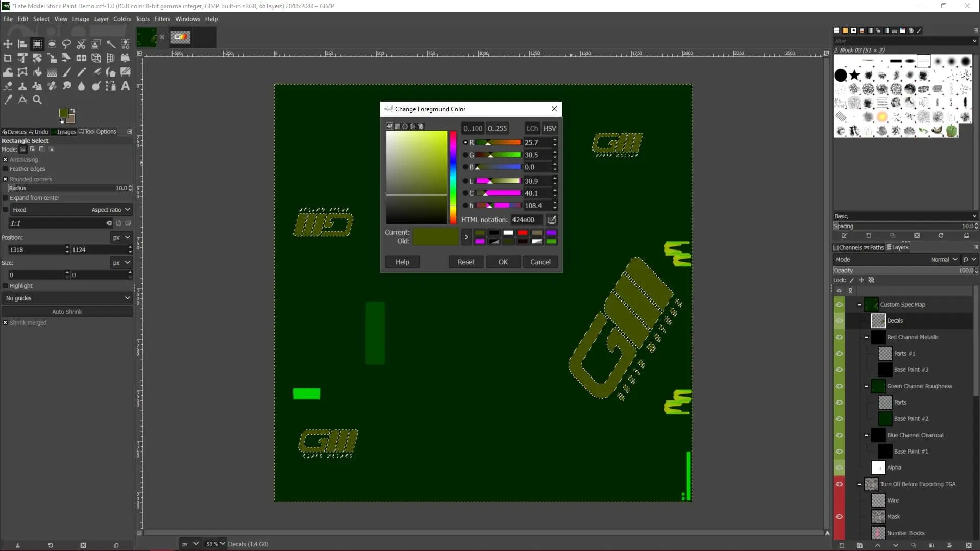Select the Paintbrush tool
This screenshot has width=980, height=551.
point(66,72)
